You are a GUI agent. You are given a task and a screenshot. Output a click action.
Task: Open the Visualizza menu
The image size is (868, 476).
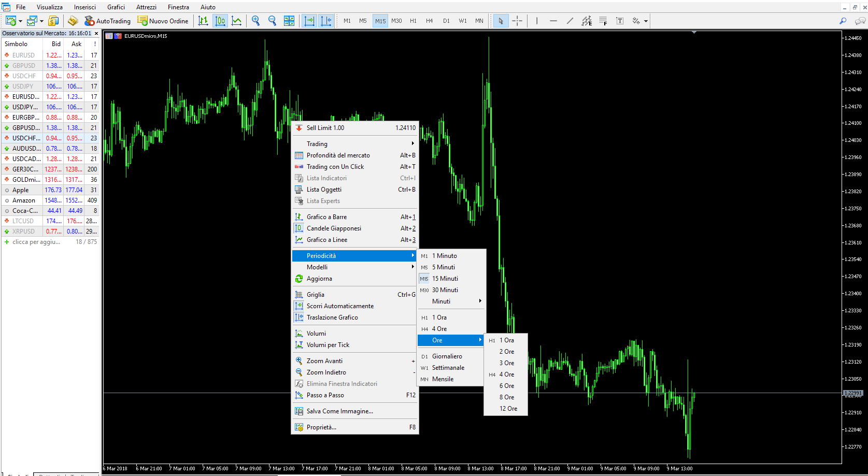click(x=50, y=7)
